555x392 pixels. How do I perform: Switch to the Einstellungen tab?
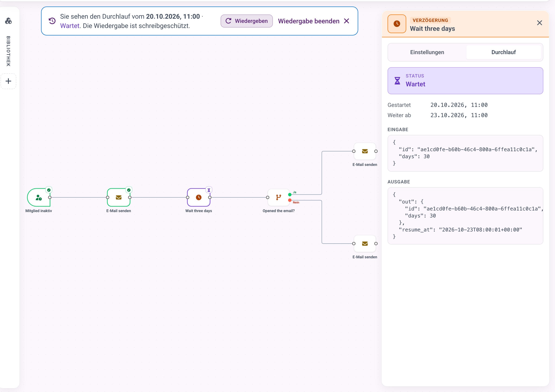[427, 52]
